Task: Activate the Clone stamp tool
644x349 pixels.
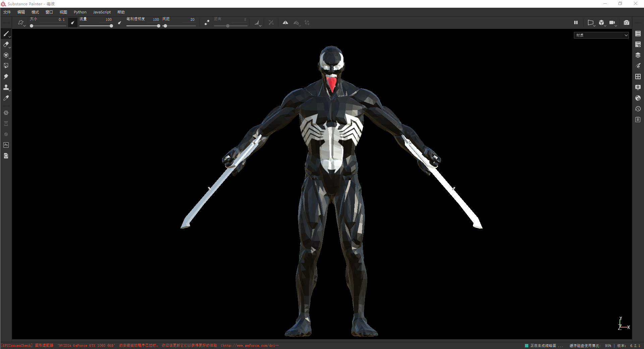Action: pyautogui.click(x=6, y=87)
